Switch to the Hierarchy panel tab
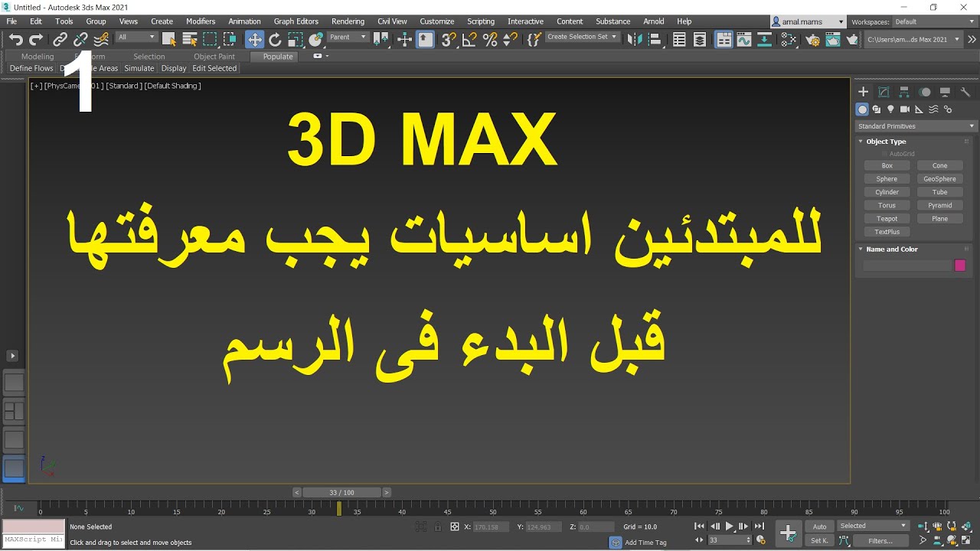 904,92
